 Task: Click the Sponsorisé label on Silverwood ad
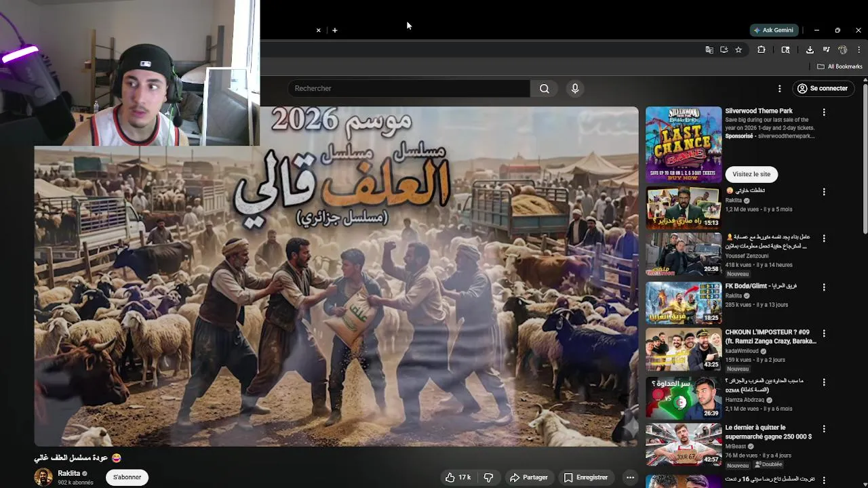tap(739, 136)
